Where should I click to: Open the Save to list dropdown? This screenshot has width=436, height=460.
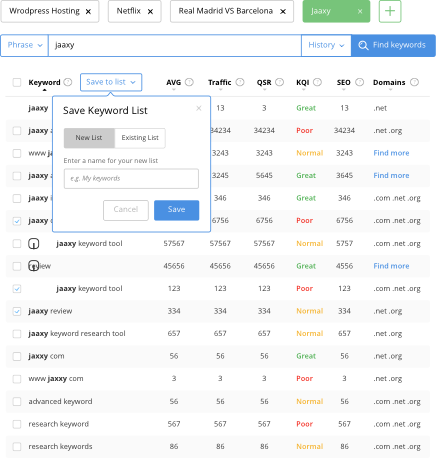pyautogui.click(x=111, y=82)
